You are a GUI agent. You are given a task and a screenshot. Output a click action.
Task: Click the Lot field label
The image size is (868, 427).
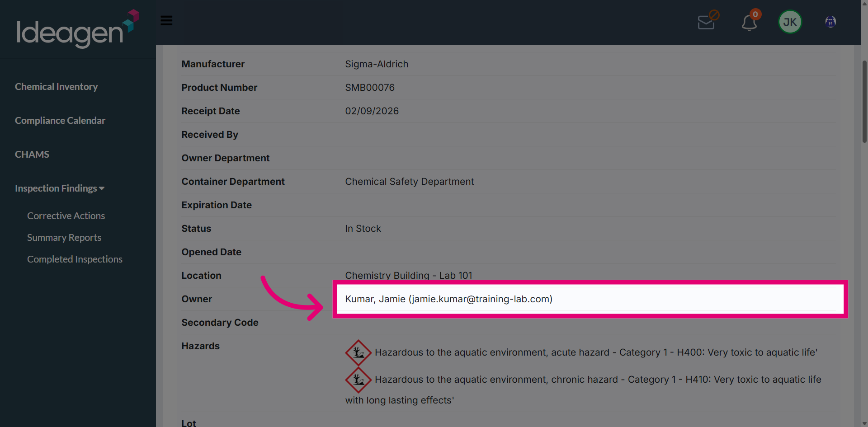click(189, 423)
